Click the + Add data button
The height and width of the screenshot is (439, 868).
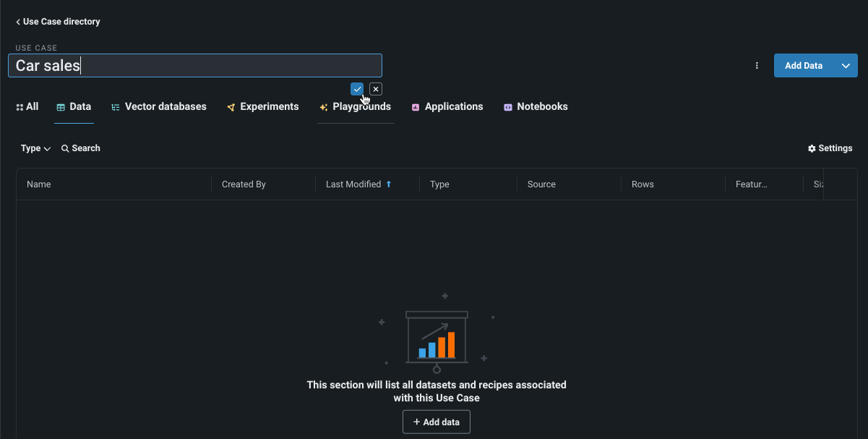(x=437, y=422)
